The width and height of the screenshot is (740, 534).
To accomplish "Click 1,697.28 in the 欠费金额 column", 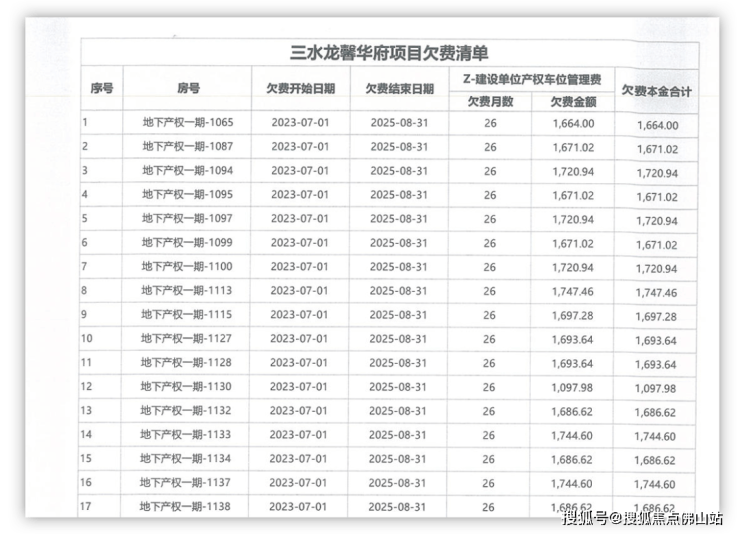I will coord(572,316).
